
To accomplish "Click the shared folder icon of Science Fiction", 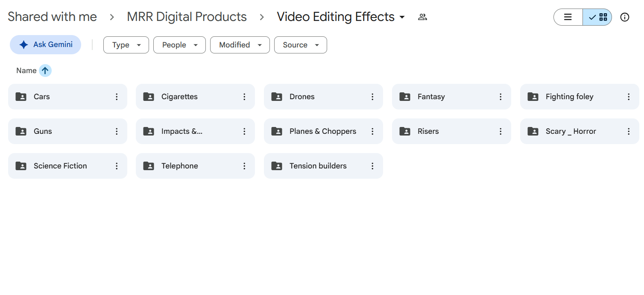I will click(x=21, y=166).
